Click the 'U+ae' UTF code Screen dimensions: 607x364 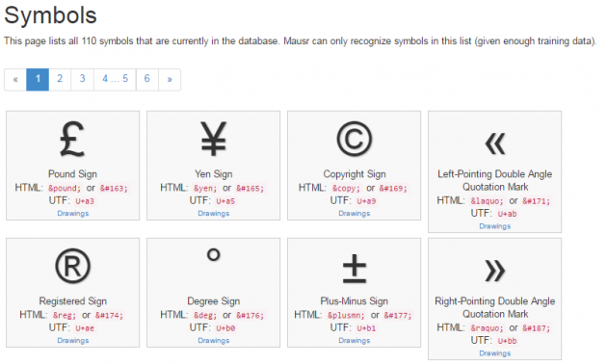click(85, 328)
